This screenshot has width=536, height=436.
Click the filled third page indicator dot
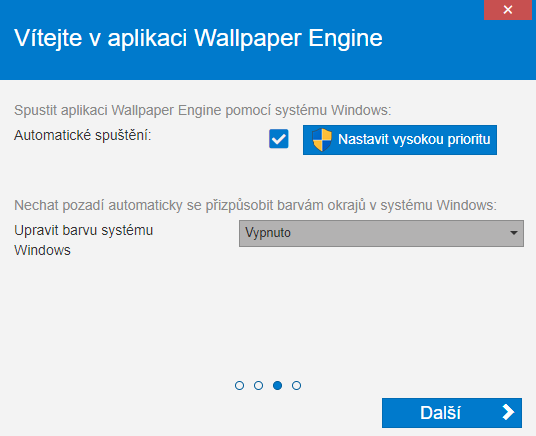[x=278, y=385]
